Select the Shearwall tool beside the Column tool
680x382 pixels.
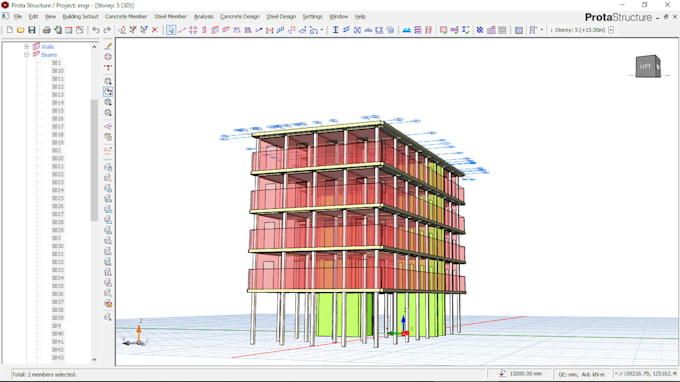[x=215, y=30]
